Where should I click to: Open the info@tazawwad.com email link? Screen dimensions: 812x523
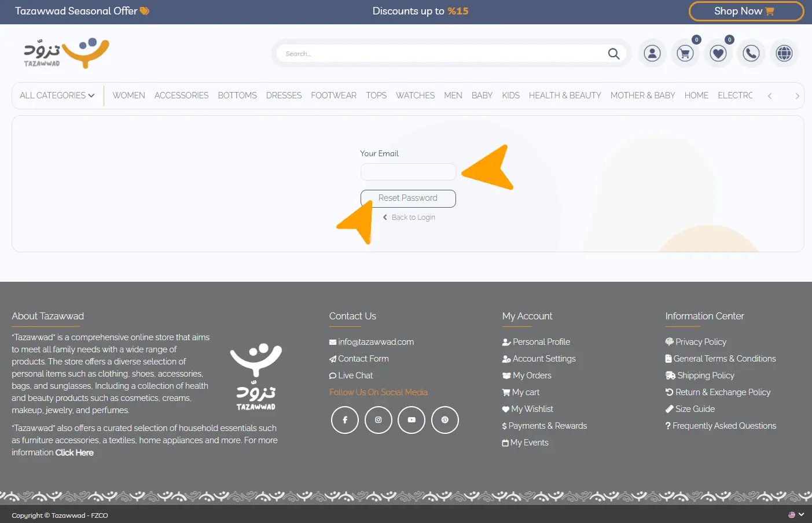[x=372, y=342]
